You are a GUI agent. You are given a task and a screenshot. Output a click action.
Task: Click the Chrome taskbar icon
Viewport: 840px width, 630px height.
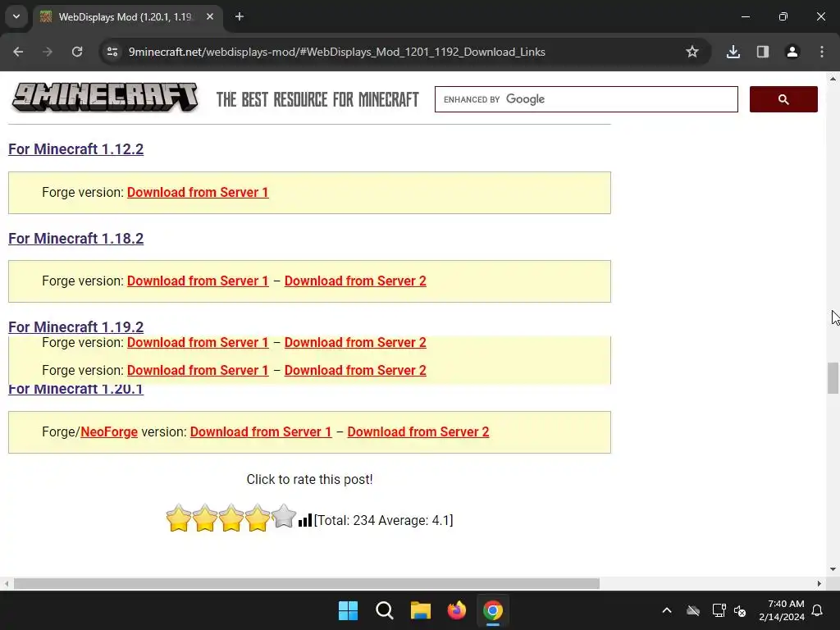[x=493, y=610]
